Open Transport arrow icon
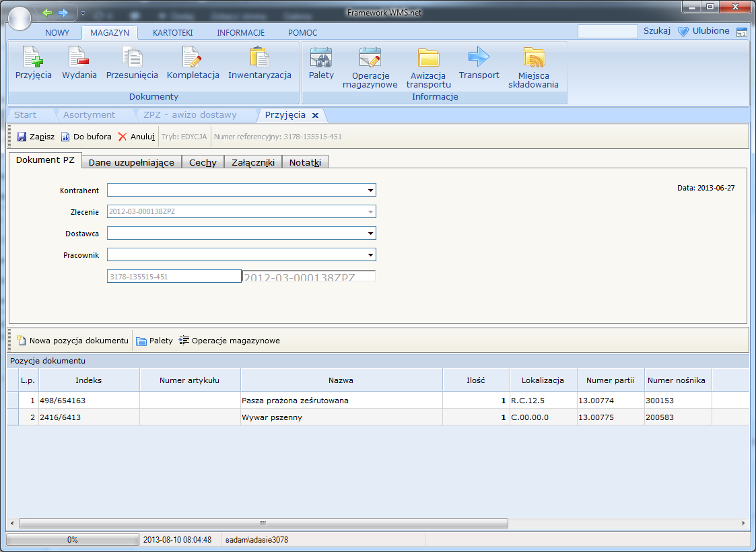756x552 pixels. pyautogui.click(x=479, y=63)
